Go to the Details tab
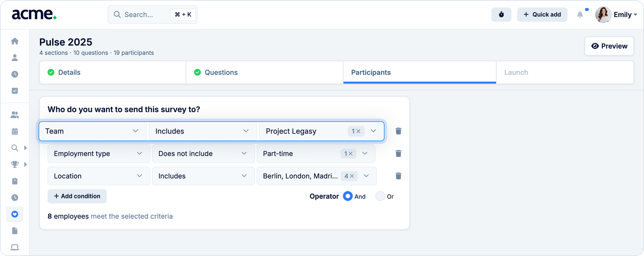Image resolution: width=644 pixels, height=256 pixels. [69, 72]
